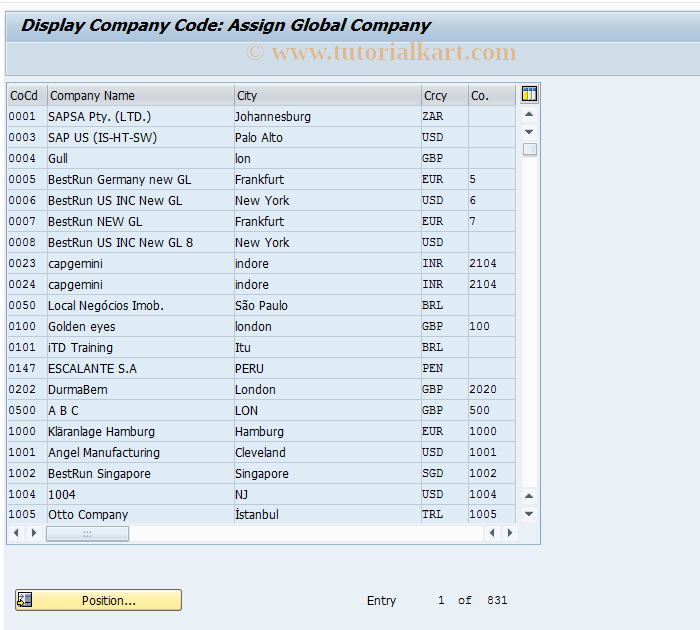700x630 pixels.
Task: Click the horizontal scrollbar thumb
Action: point(88,534)
